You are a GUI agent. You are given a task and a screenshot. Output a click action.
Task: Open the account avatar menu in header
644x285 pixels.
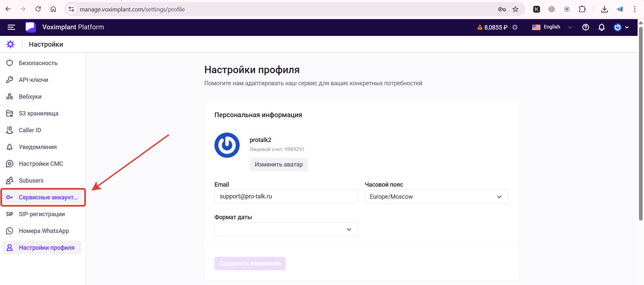coord(621,27)
